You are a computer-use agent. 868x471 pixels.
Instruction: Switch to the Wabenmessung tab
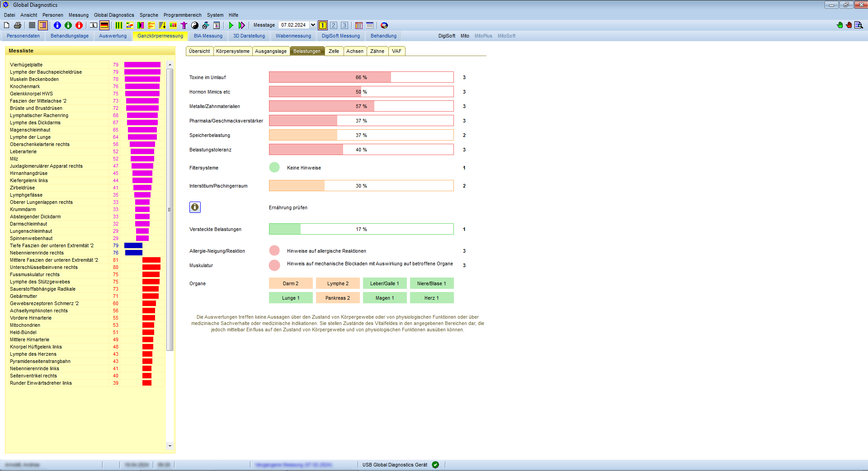click(x=293, y=36)
